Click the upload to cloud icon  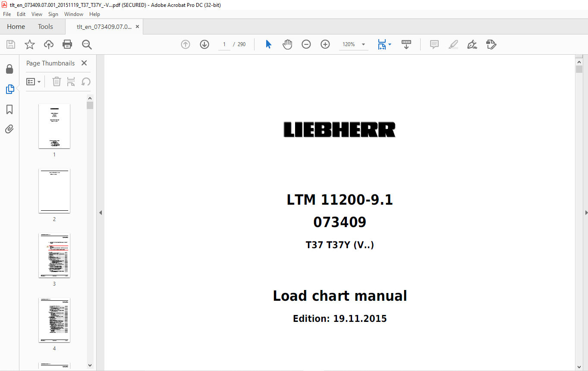tap(49, 44)
